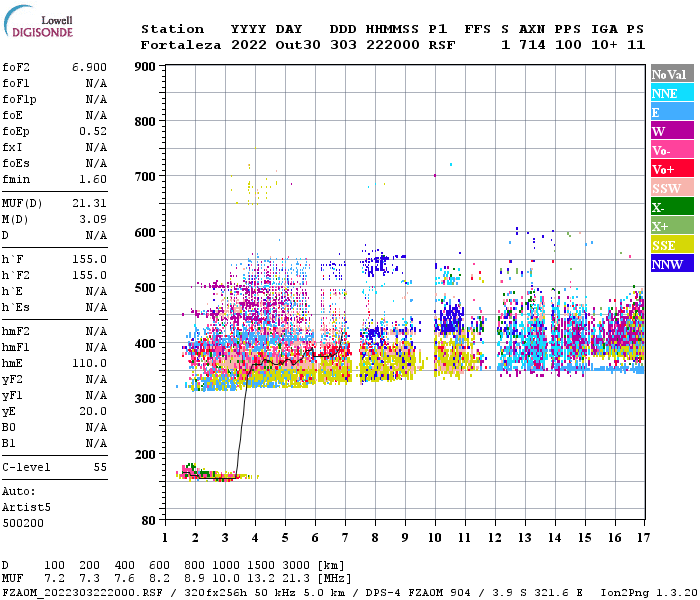Select the Vo- pink legend swatch
This screenshot has height=600, width=700.
(x=672, y=150)
